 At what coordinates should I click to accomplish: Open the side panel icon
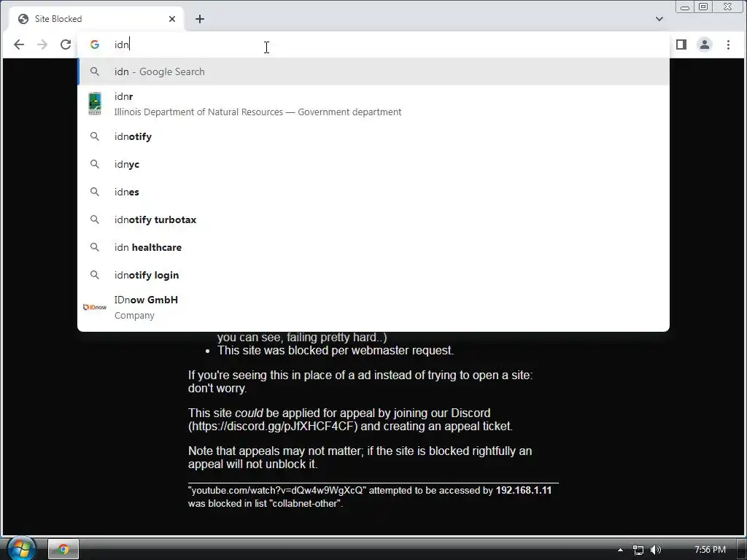click(x=681, y=44)
